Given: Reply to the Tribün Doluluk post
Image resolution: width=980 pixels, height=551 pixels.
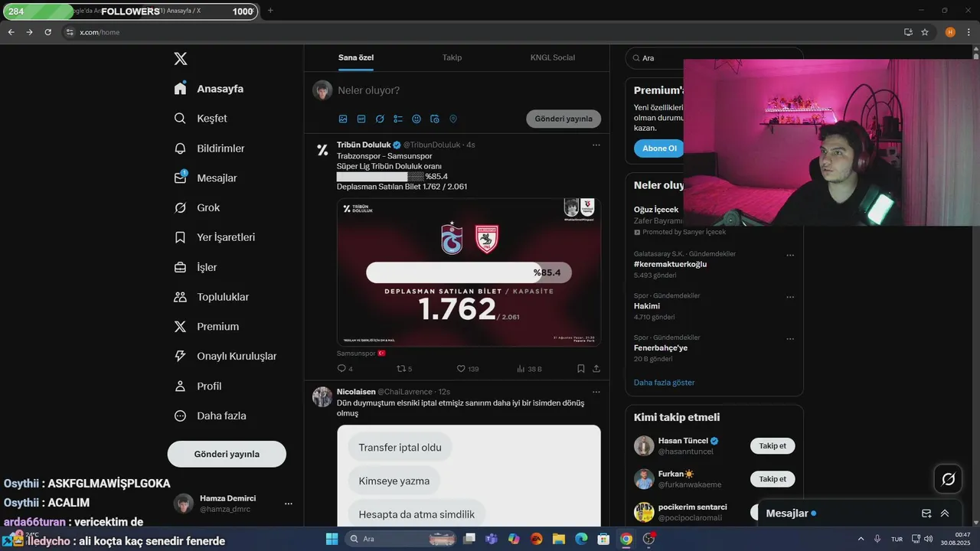Looking at the screenshot, I should tap(345, 368).
